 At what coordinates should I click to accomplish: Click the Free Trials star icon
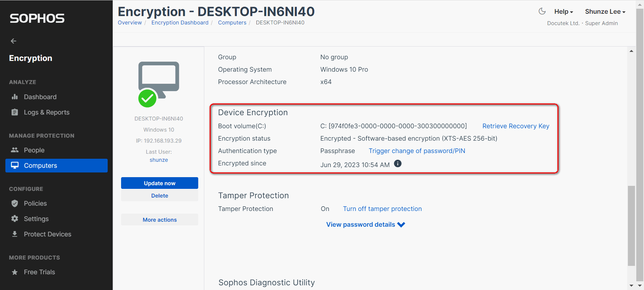coord(15,272)
